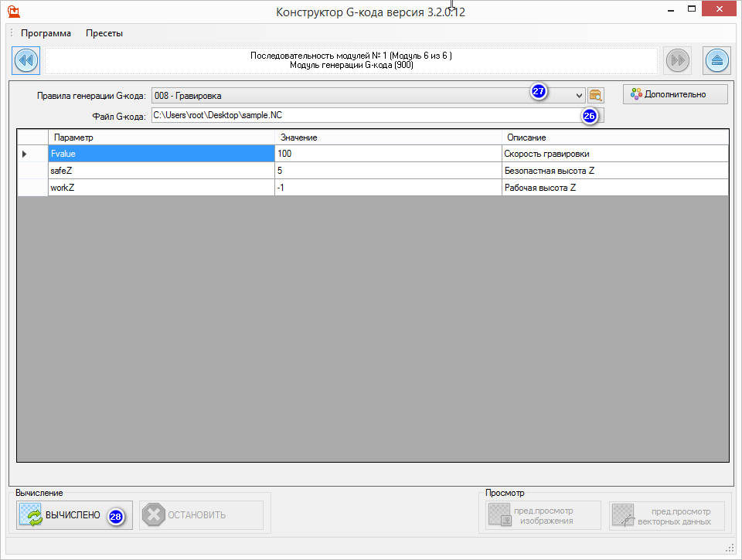The image size is (742, 560).
Task: Maximize the Конструктор G-кода window
Action: coord(691,9)
